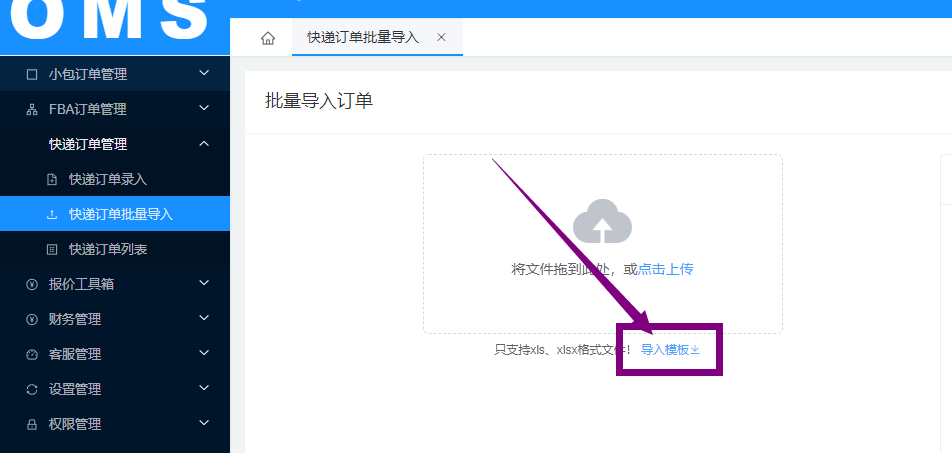This screenshot has height=453, width=952.
Task: Expand FBA订单管理 chevron
Action: coord(204,108)
